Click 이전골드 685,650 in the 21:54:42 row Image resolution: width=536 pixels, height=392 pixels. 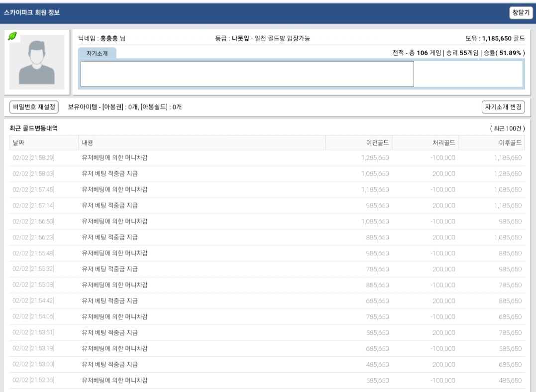377,301
